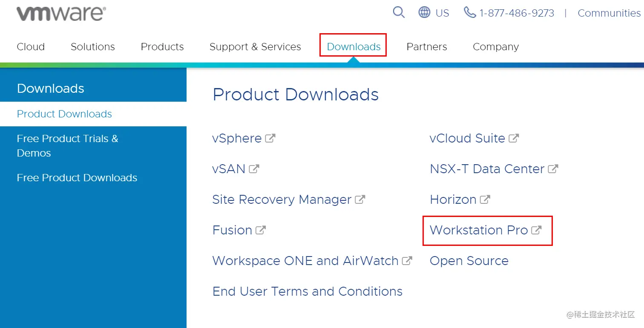Click external-link icon next to vSphere

click(x=270, y=138)
